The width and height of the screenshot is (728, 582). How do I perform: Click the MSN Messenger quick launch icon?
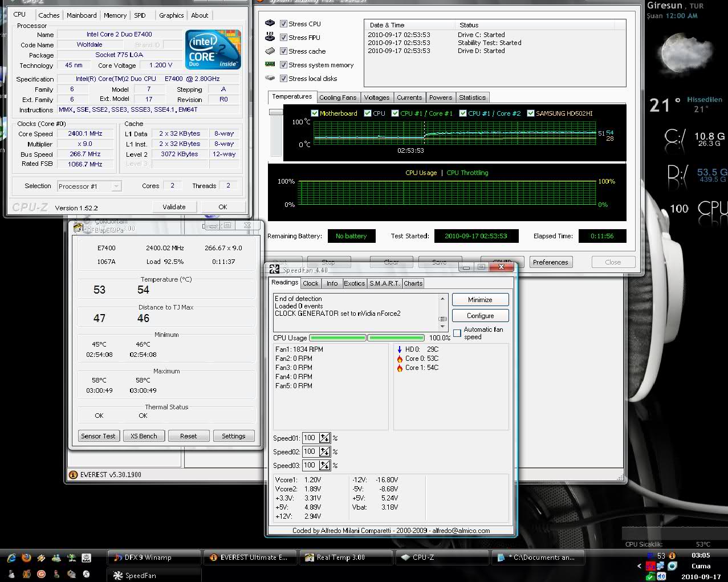[56, 557]
